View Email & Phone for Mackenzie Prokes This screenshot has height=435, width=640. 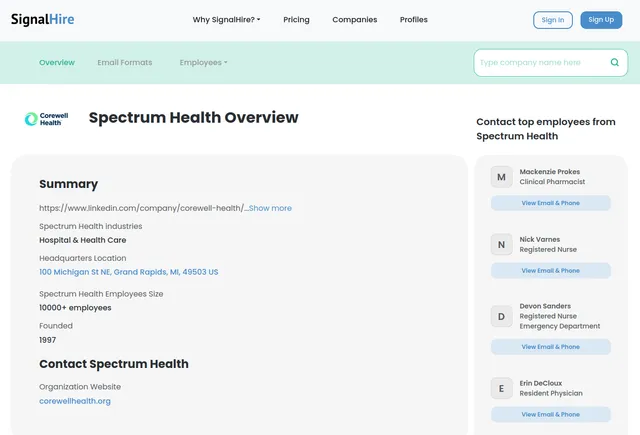pos(551,203)
